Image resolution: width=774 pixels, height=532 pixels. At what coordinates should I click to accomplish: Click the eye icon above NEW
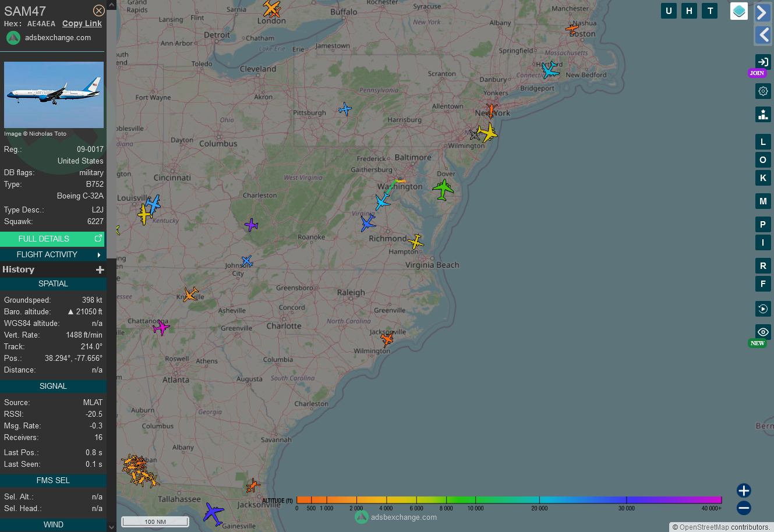click(x=763, y=332)
